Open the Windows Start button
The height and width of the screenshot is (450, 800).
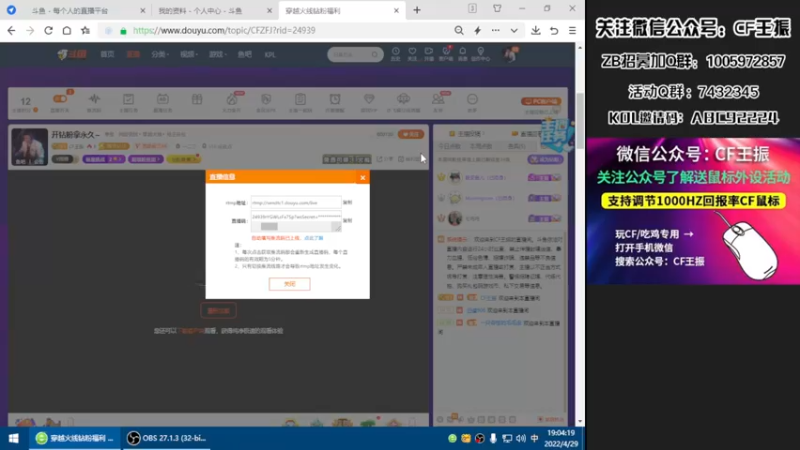point(14,438)
